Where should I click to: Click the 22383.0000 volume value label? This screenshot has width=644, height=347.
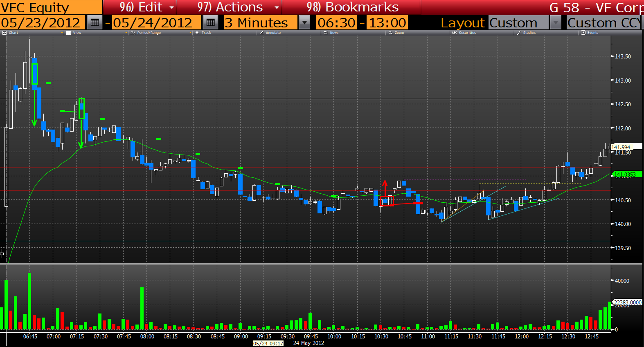click(x=628, y=302)
